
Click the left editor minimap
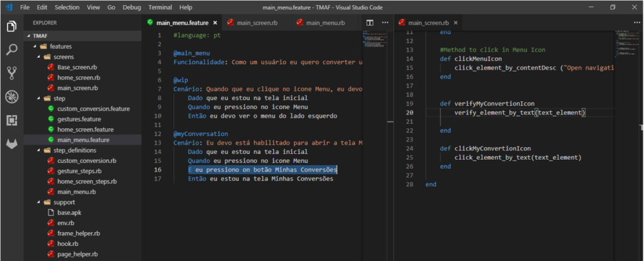pos(374,38)
